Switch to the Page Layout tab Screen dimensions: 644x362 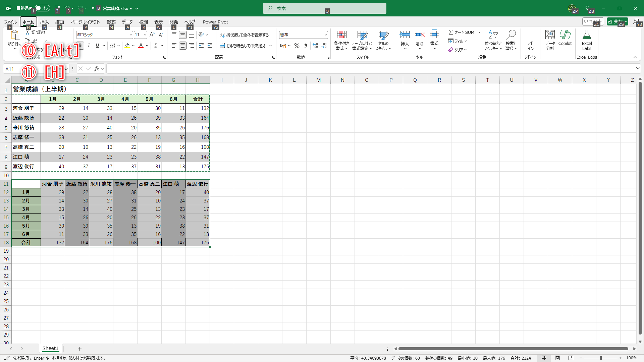[x=85, y=22]
